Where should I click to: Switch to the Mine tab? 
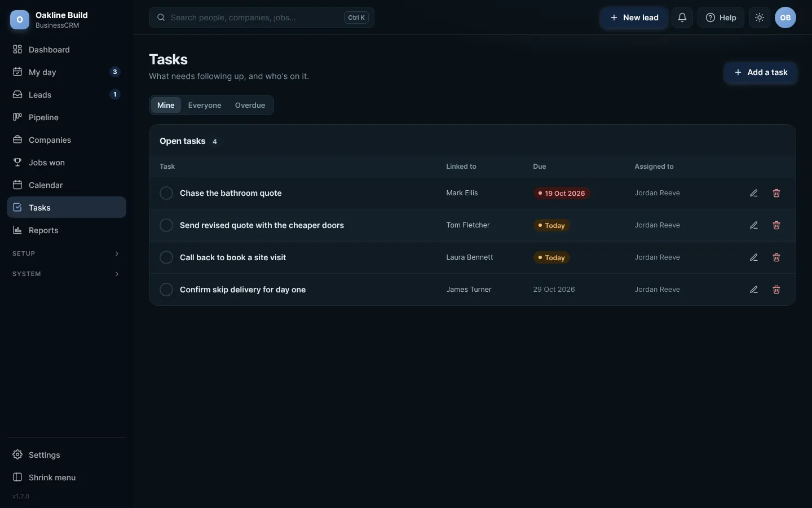pyautogui.click(x=166, y=105)
